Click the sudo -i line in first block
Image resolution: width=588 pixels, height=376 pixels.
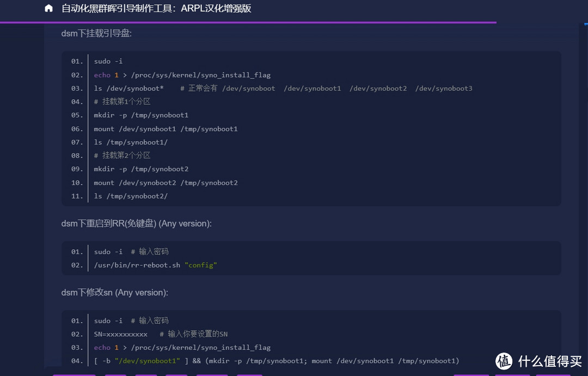tap(108, 61)
